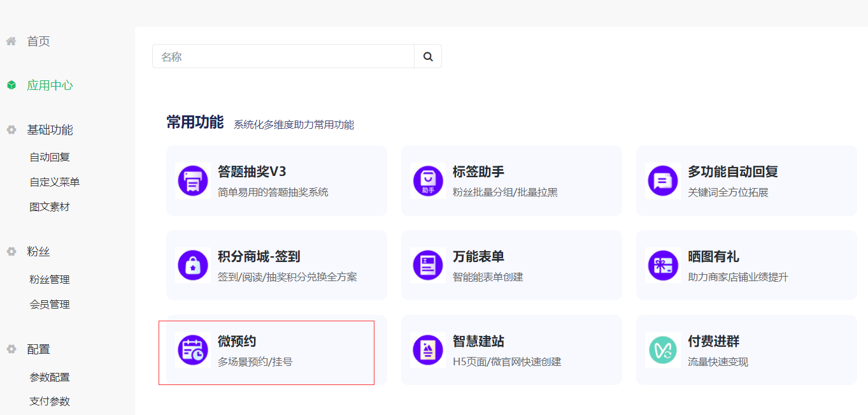
Task: Click the gear icon beside 基础功能
Action: pos(11,130)
